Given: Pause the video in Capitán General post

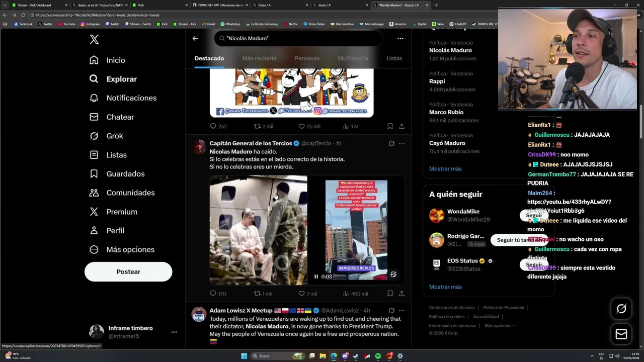Looking at the screenshot, I should click(x=316, y=277).
